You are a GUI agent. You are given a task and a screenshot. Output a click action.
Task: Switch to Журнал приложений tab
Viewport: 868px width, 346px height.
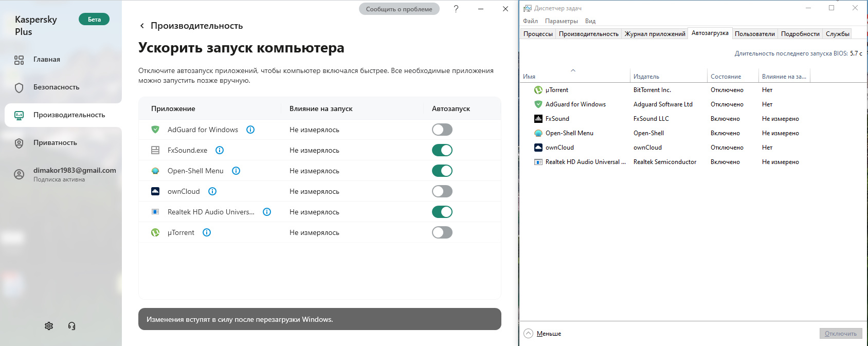[655, 34]
